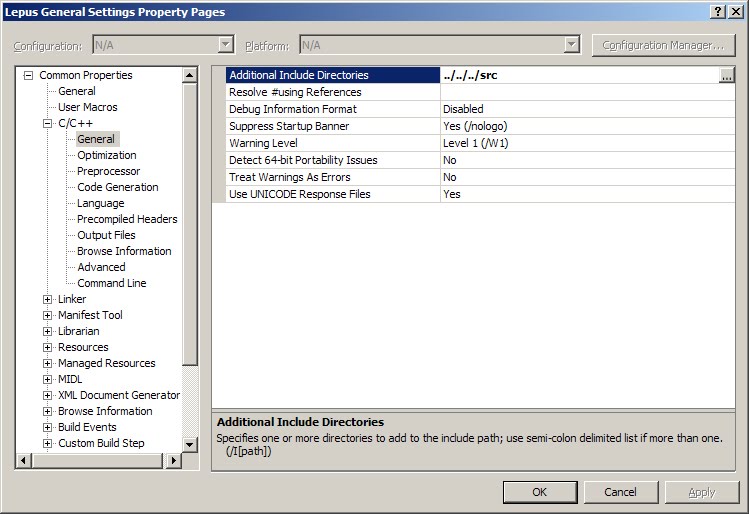Select the Build Events label

click(87, 427)
